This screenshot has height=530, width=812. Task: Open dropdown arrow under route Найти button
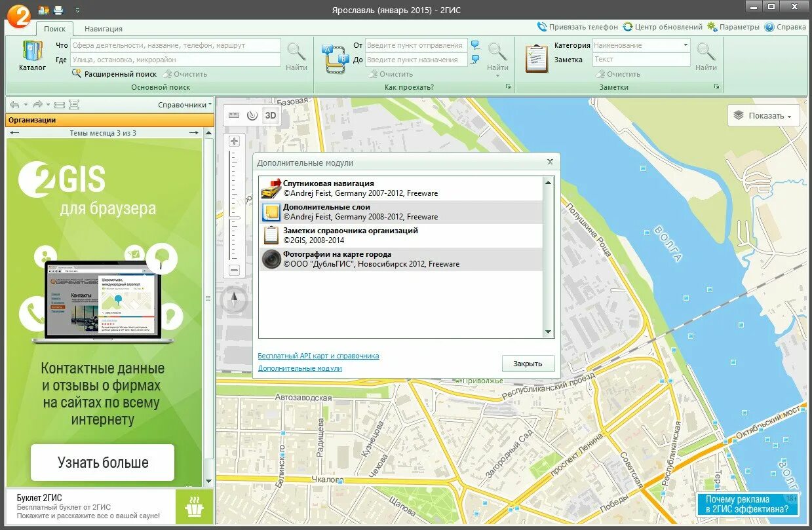tap(497, 75)
